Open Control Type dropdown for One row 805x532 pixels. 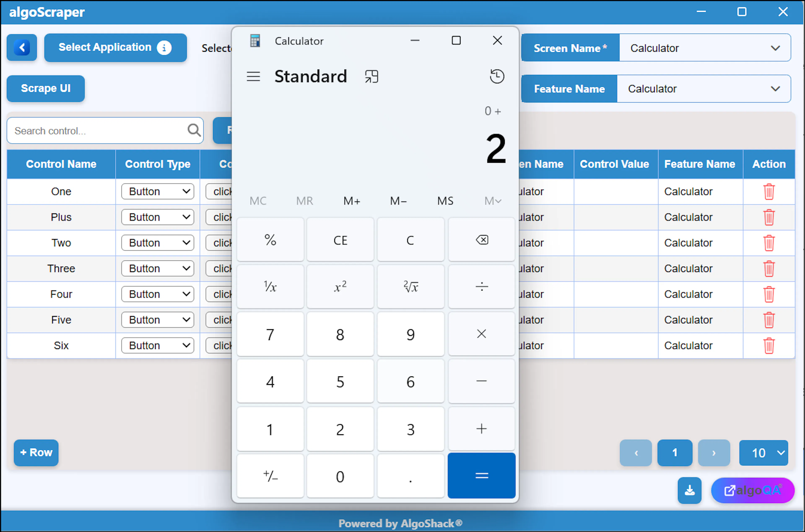(x=158, y=192)
